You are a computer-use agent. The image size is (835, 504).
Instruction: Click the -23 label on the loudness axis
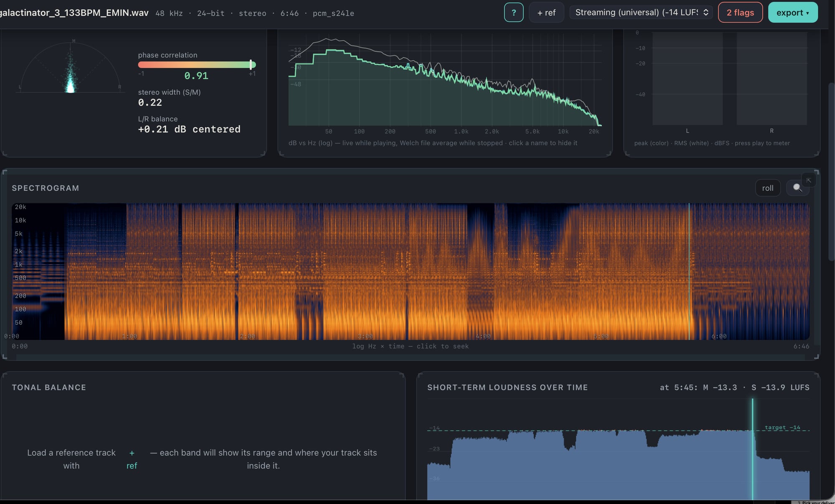pyautogui.click(x=434, y=449)
